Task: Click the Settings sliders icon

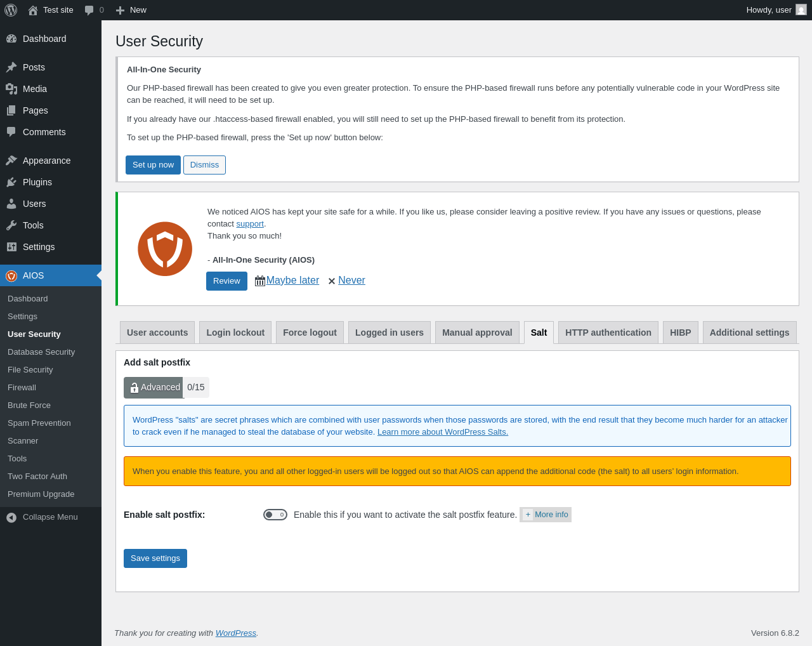Action: click(x=11, y=247)
